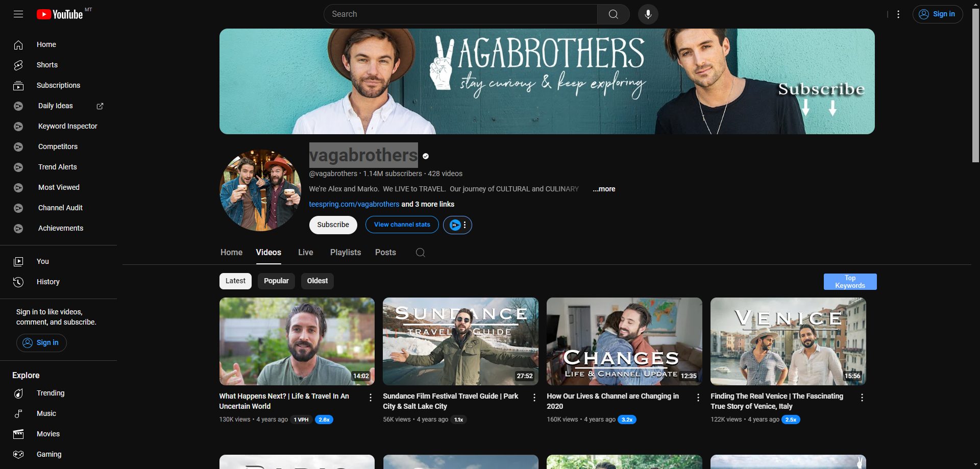Open What Happens Next video thumbnail
The height and width of the screenshot is (469, 980).
pyautogui.click(x=297, y=341)
